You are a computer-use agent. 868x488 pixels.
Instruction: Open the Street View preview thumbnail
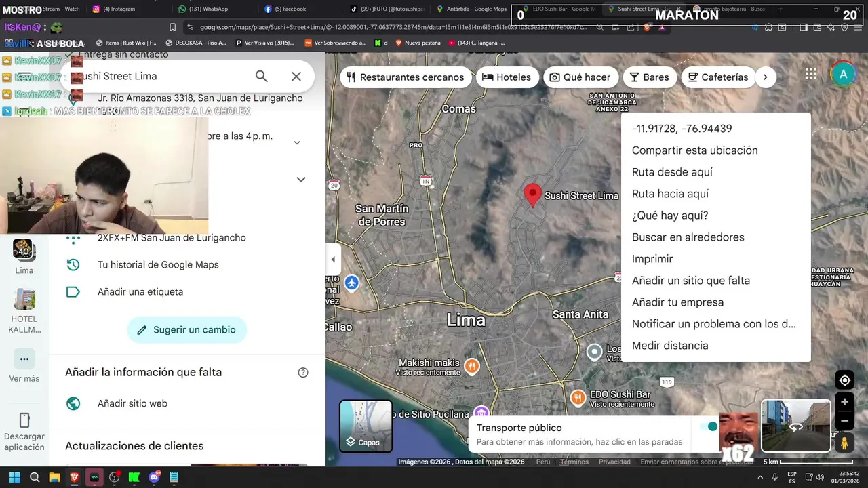coord(796,426)
